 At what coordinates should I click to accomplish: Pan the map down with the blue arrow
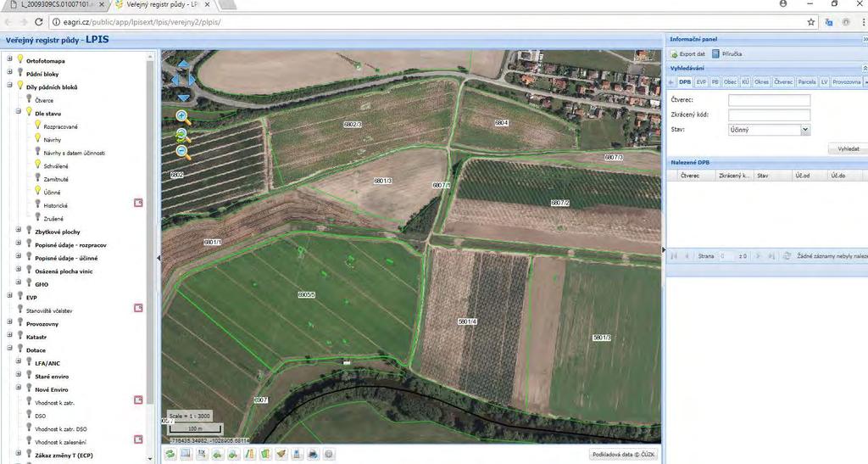(183, 98)
